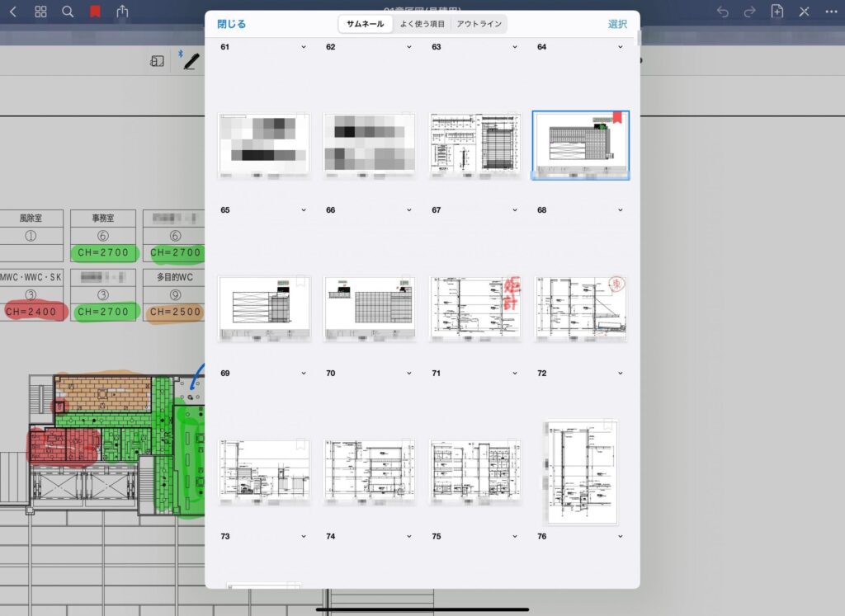845x616 pixels.
Task: Expand the chevron next to page 65
Action: 304,210
